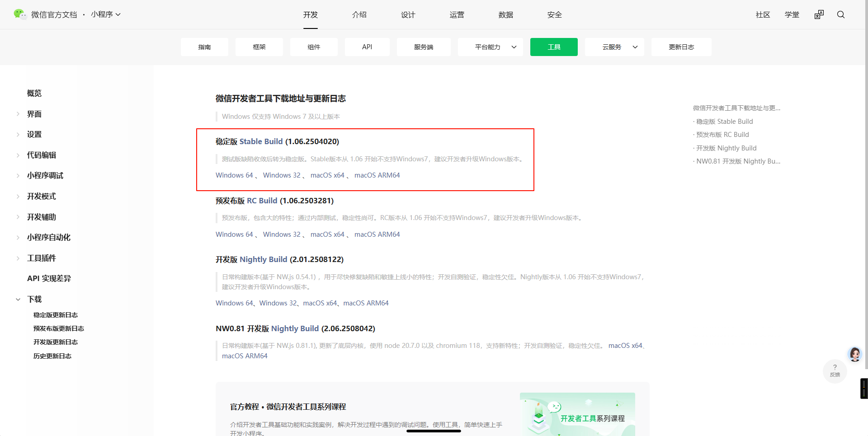Open the Stable Build heading link

pos(261,141)
